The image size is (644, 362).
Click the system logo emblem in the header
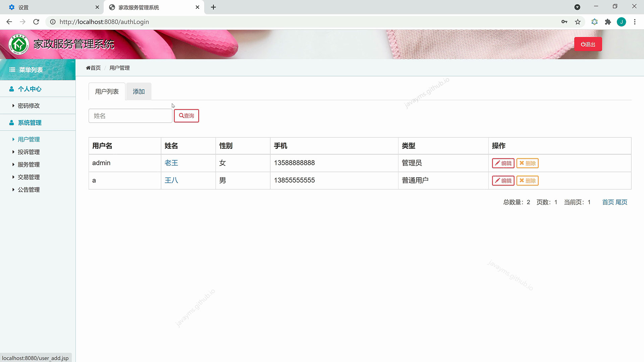19,44
